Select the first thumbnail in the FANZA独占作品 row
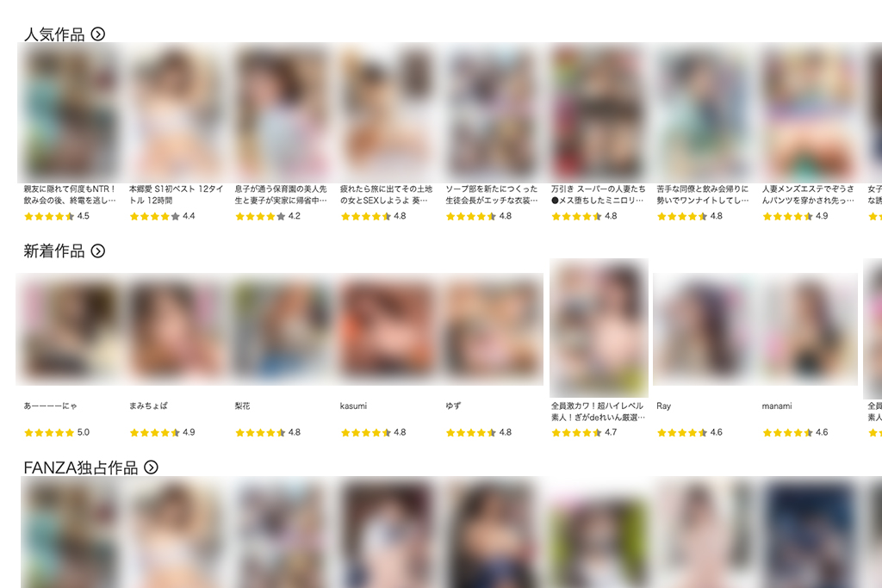The width and height of the screenshot is (882, 588). pos(71,532)
